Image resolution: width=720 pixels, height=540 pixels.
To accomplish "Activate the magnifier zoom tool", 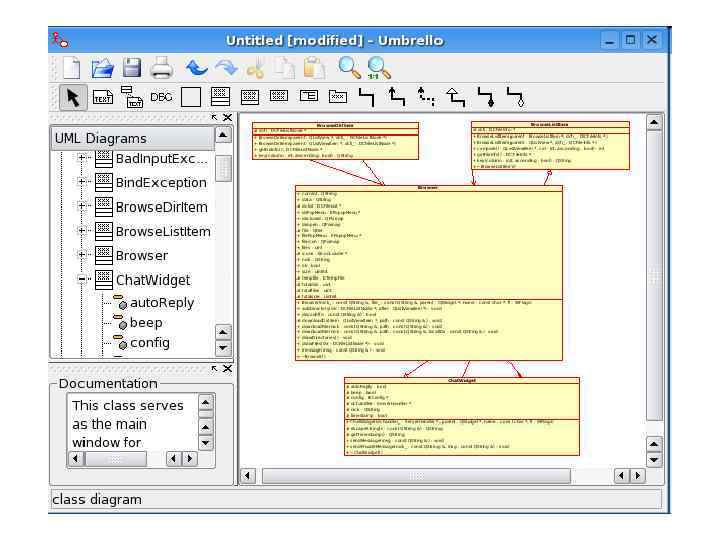I will 349,68.
